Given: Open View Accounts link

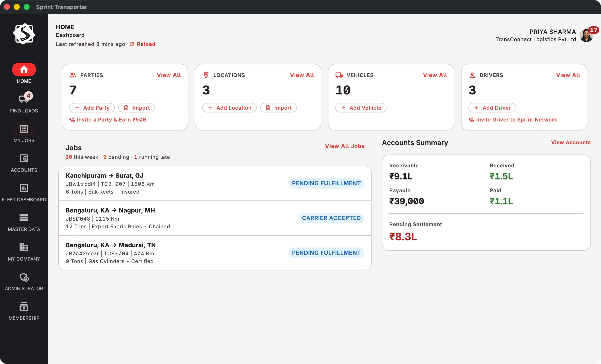Looking at the screenshot, I should click(571, 143).
